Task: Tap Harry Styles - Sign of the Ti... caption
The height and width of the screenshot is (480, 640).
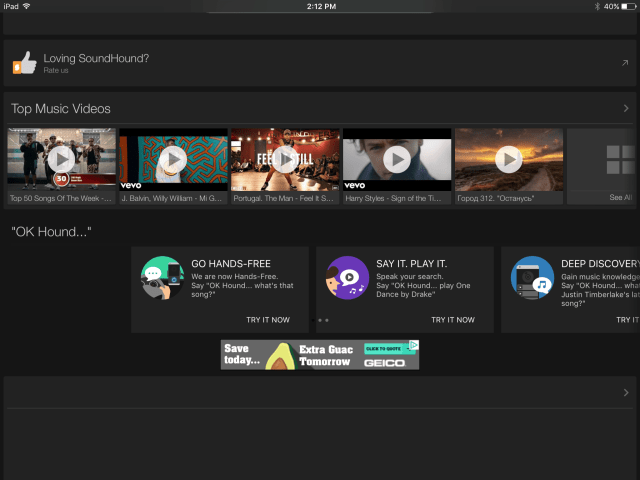Action: click(393, 198)
